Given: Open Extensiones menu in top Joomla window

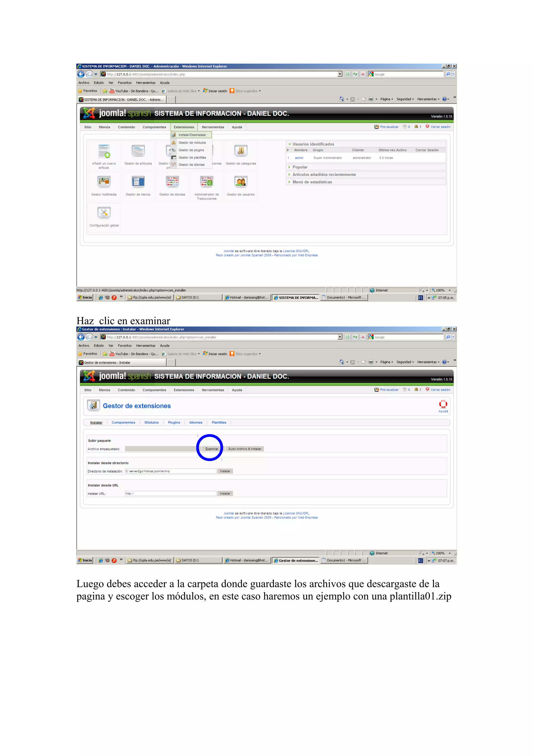Looking at the screenshot, I should click(184, 127).
